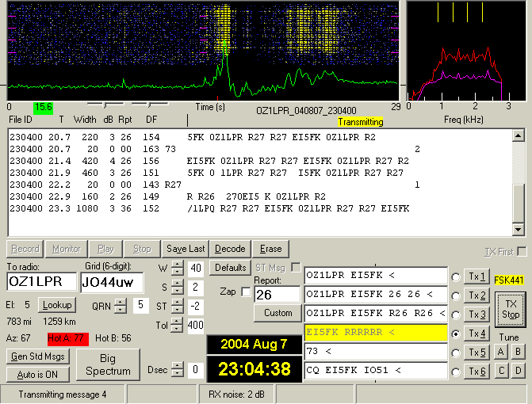Enable the Zap checkbox

coord(246,292)
